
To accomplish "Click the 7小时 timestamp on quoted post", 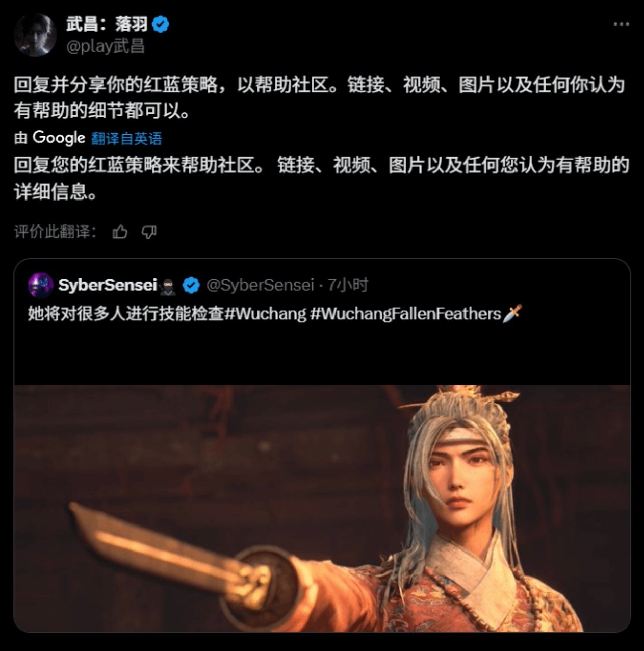I will click(x=348, y=285).
